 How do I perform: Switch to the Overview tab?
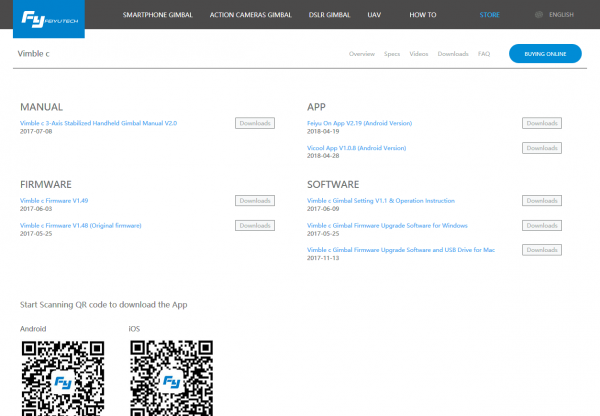pyautogui.click(x=362, y=54)
